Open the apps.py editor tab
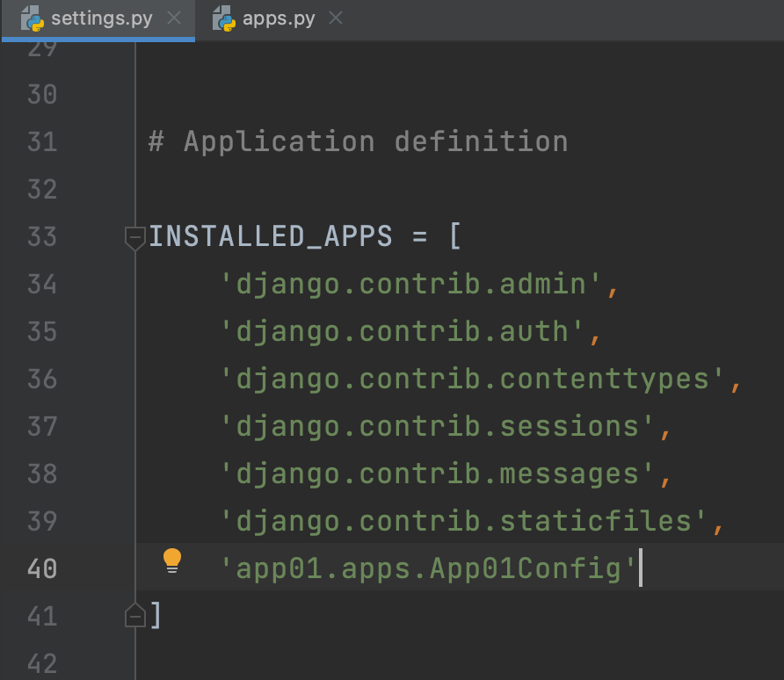The height and width of the screenshot is (680, 784). [279, 19]
